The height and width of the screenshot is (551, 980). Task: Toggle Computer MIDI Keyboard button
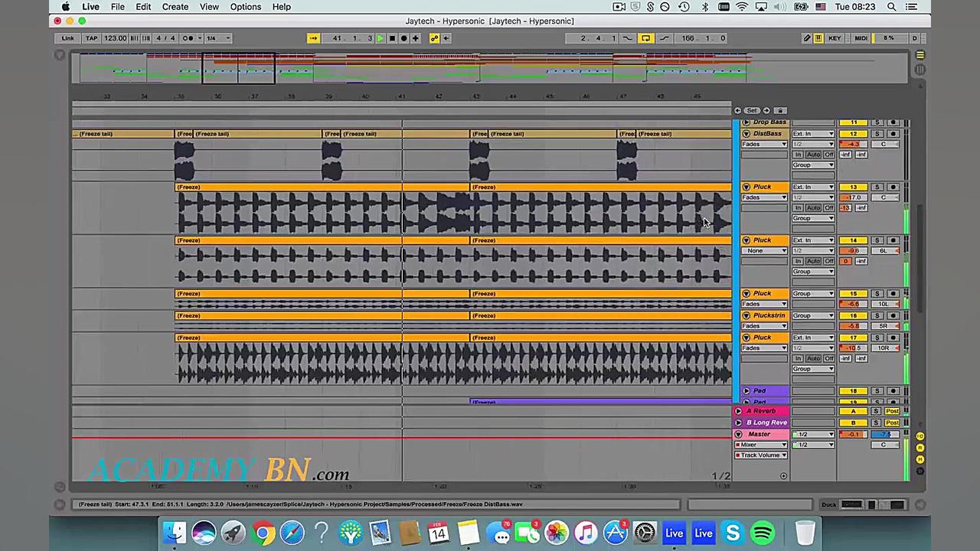pyautogui.click(x=818, y=38)
